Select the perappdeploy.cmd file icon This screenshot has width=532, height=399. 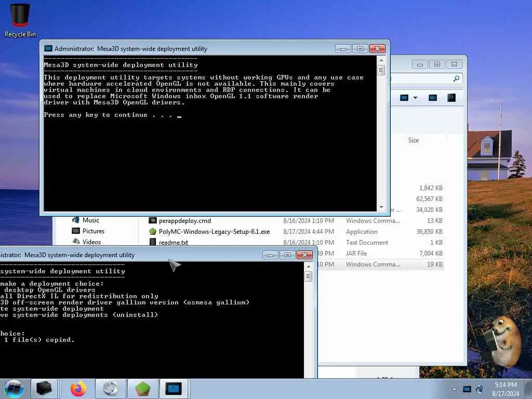(153, 220)
